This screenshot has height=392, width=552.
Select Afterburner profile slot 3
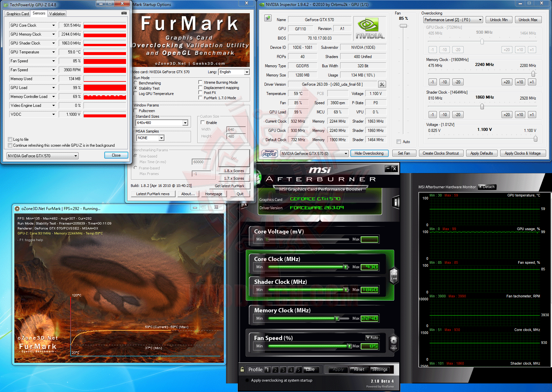pyautogui.click(x=283, y=370)
